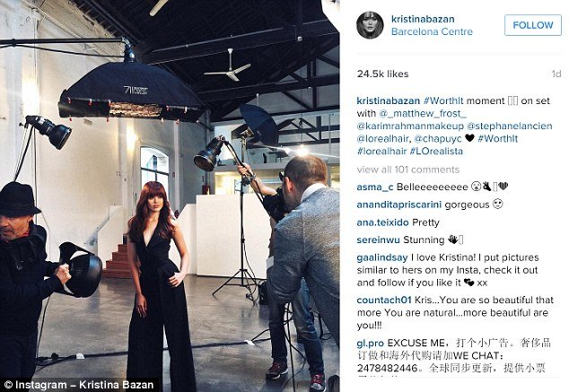This screenshot has width=569, height=392.
Task: Open the @karimrahmanmakeup mention
Action: pos(410,126)
